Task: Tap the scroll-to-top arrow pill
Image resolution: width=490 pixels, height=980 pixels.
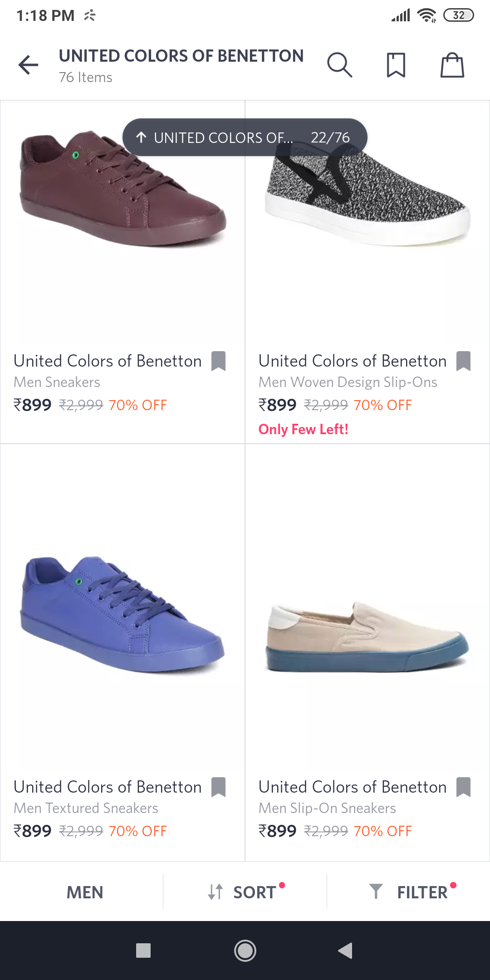Action: [x=142, y=137]
